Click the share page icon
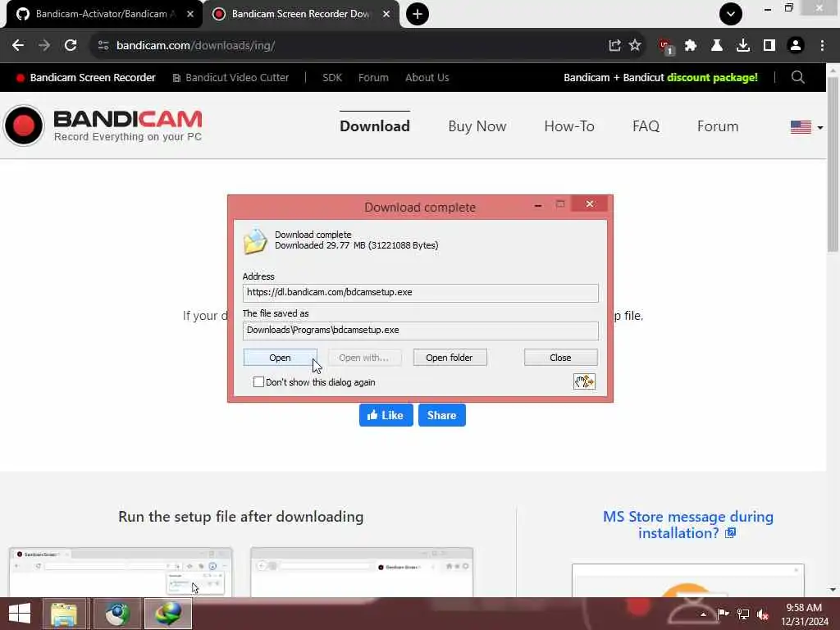 [x=614, y=46]
